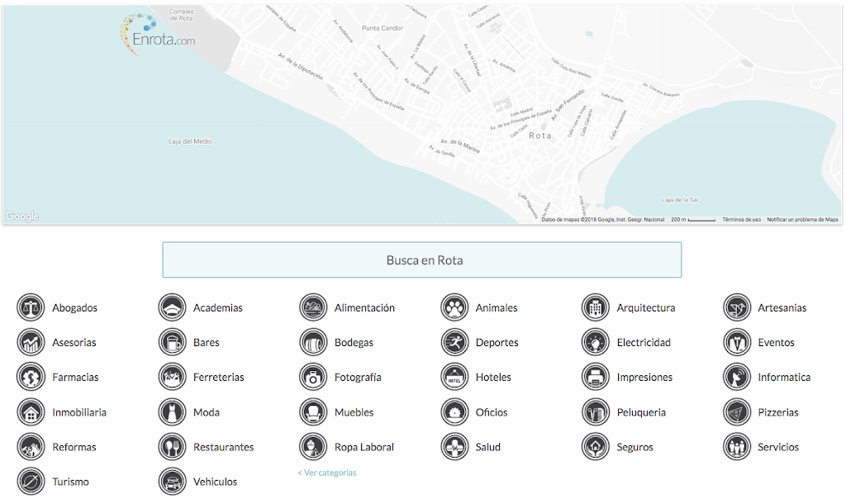Open the Pizzerias category link
Viewport: 846px width, 504px height.
[x=777, y=412]
